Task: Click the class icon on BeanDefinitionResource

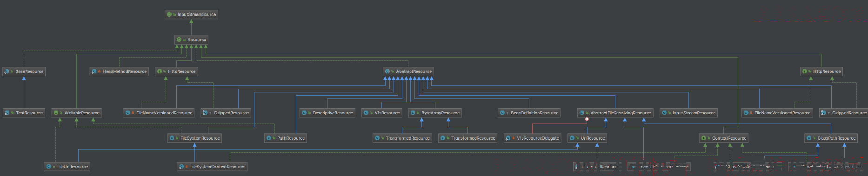Action: point(502,113)
